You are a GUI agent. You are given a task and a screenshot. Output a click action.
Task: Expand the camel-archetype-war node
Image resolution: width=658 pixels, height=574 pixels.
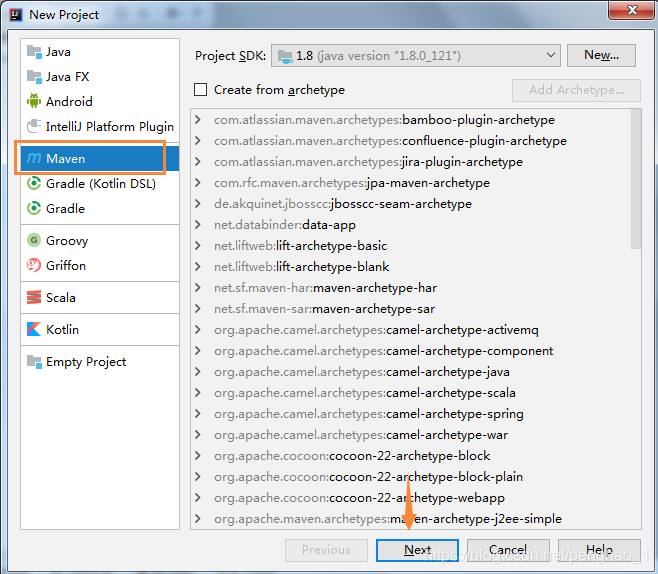(198, 434)
